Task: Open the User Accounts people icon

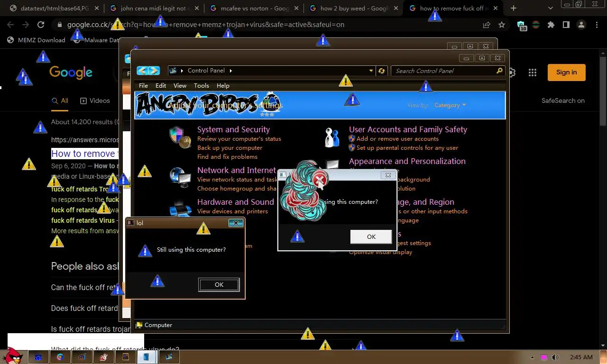Action: tap(332, 137)
